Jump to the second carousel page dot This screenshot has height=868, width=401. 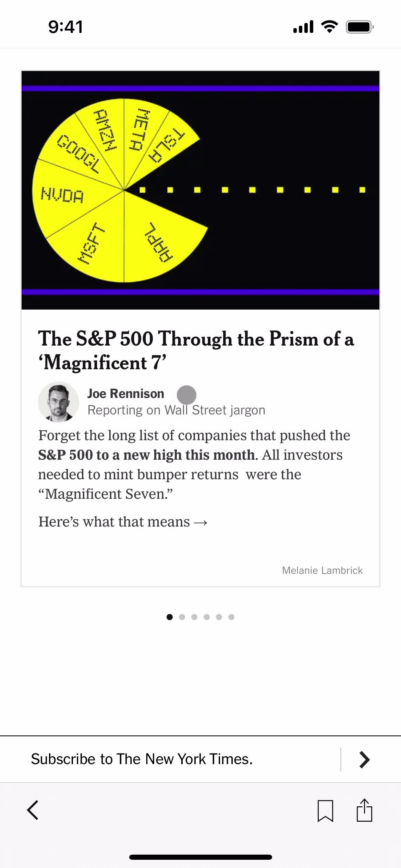pyautogui.click(x=182, y=617)
